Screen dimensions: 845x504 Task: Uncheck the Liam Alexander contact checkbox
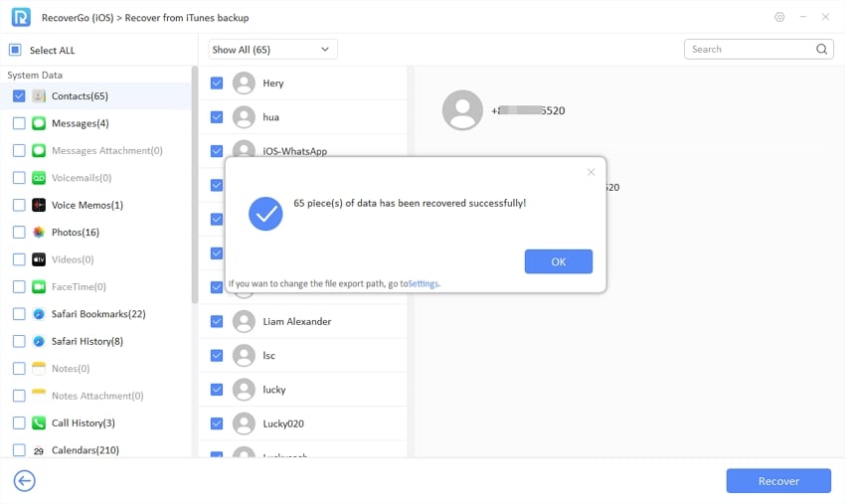click(217, 321)
